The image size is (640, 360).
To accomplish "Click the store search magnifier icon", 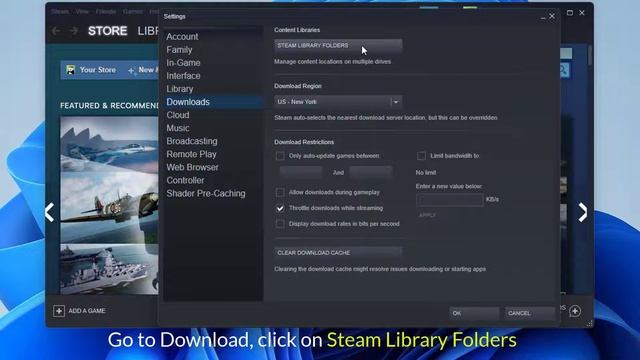I will 564,70.
